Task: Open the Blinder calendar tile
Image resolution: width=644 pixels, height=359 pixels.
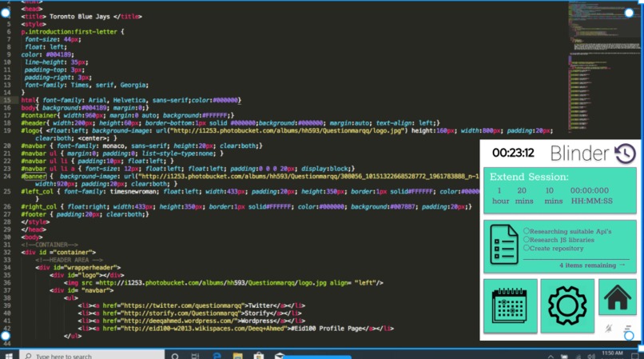Action: 510,305
